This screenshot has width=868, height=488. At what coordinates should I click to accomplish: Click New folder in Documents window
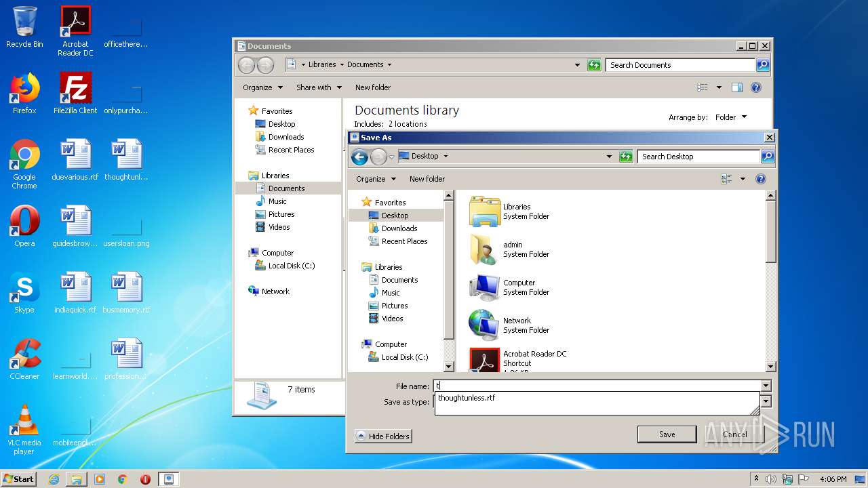pyautogui.click(x=373, y=87)
